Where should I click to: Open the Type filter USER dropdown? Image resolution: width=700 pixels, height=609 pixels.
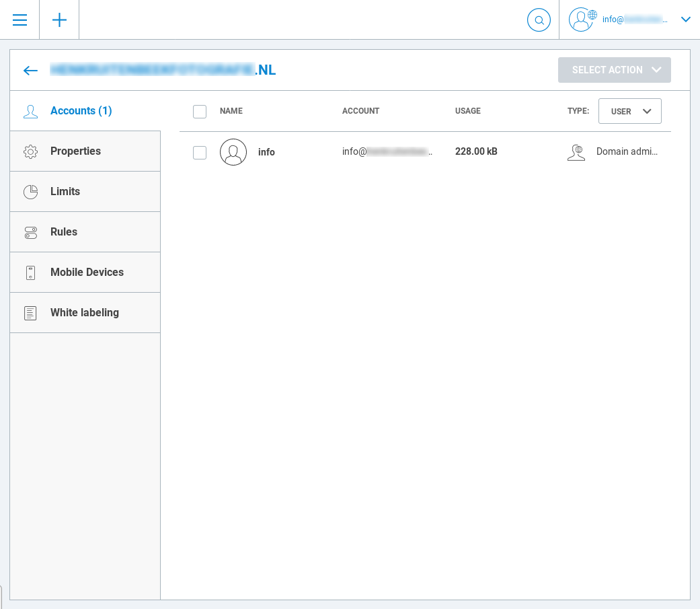click(x=629, y=111)
